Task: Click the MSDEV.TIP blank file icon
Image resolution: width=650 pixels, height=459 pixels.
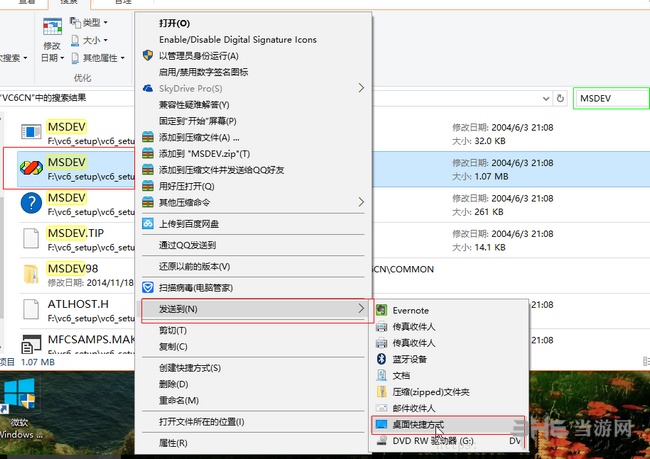Action: (31, 238)
